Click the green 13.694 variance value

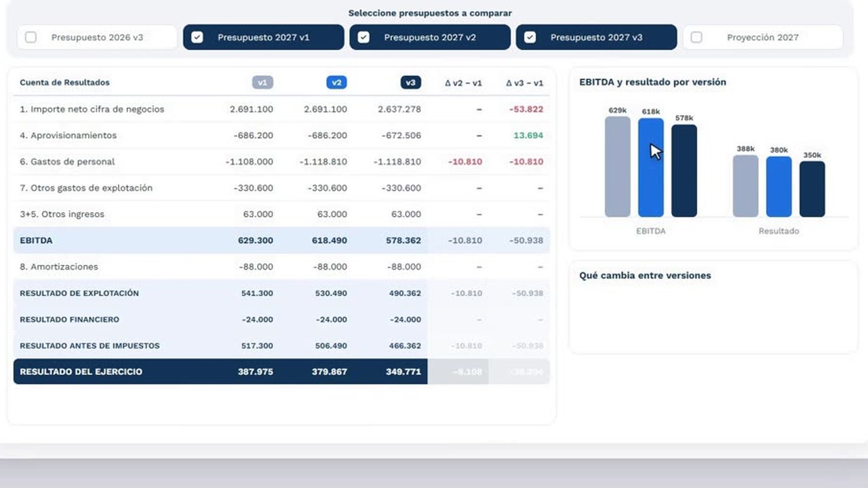coord(528,136)
